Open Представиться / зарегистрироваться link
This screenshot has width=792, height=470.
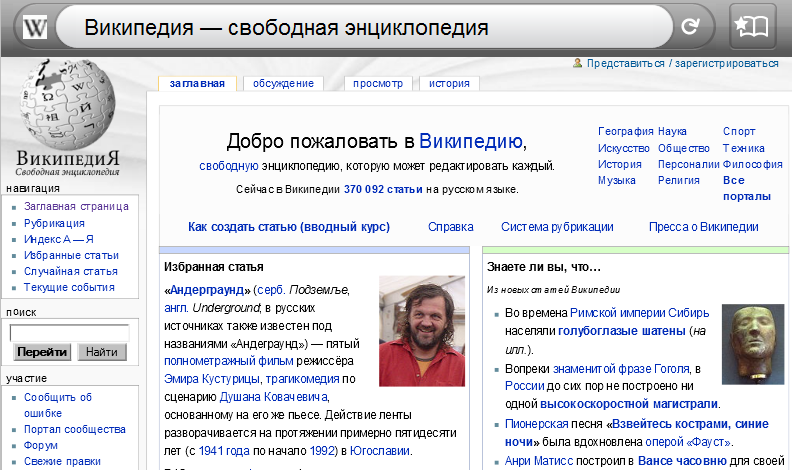pos(682,64)
